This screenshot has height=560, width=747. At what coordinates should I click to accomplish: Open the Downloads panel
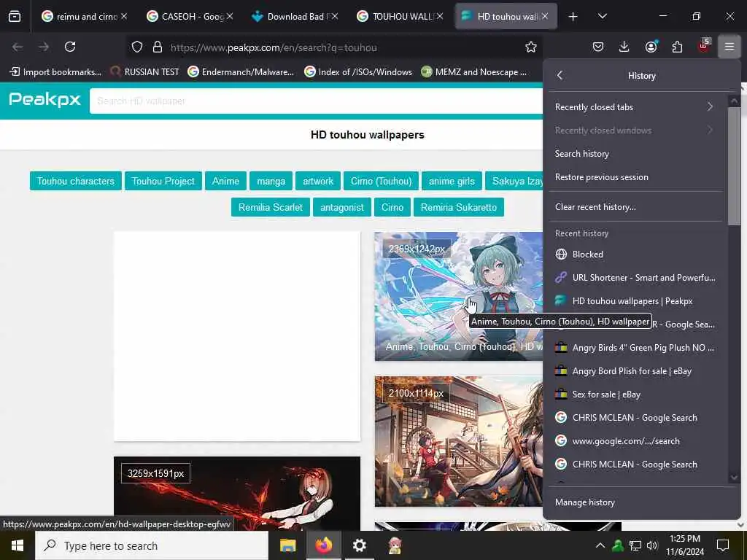(624, 47)
